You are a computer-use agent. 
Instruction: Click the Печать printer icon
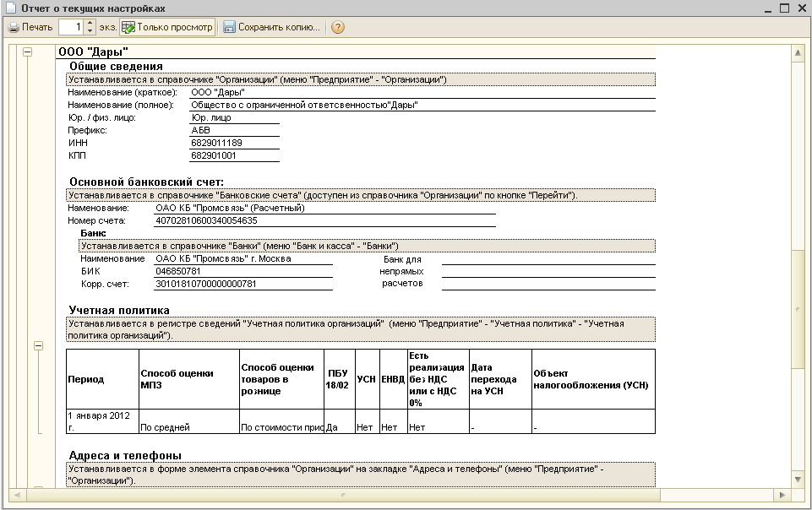point(14,27)
